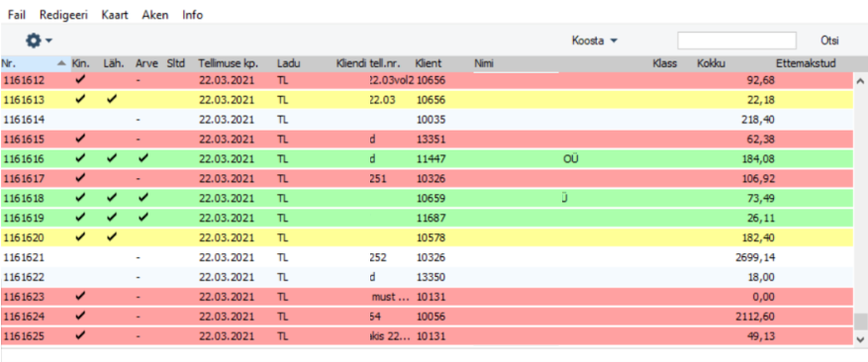The height and width of the screenshot is (362, 868).
Task: Sort by Tellimuse kp. column header
Action: [x=228, y=63]
